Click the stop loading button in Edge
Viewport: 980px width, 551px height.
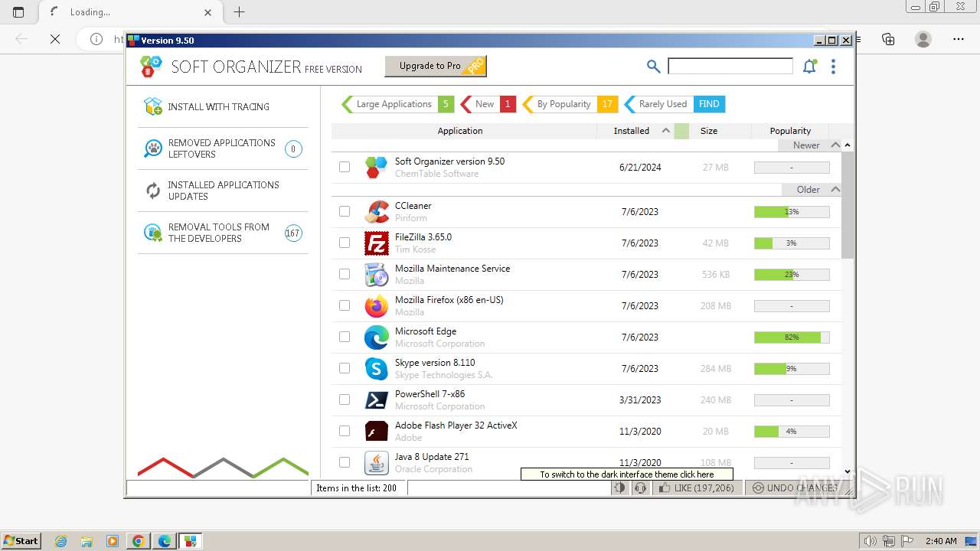55,39
